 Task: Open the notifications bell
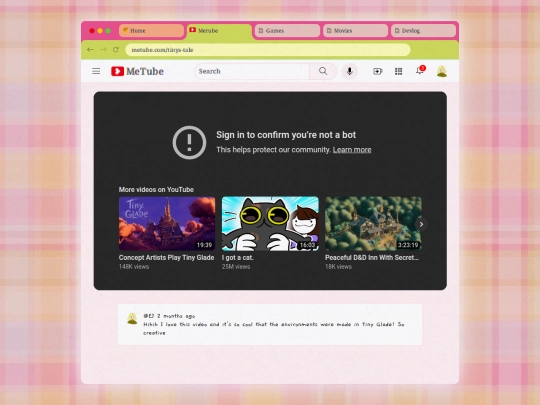(x=420, y=71)
